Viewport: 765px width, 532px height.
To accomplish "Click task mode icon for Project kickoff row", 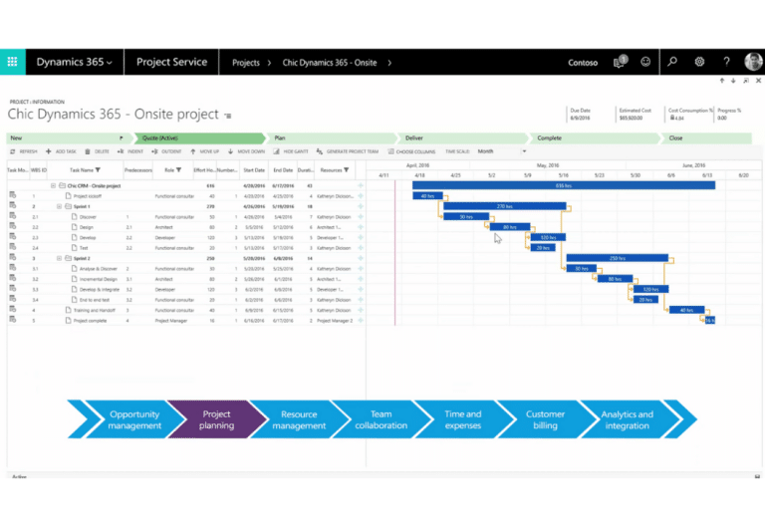I will click(x=13, y=195).
